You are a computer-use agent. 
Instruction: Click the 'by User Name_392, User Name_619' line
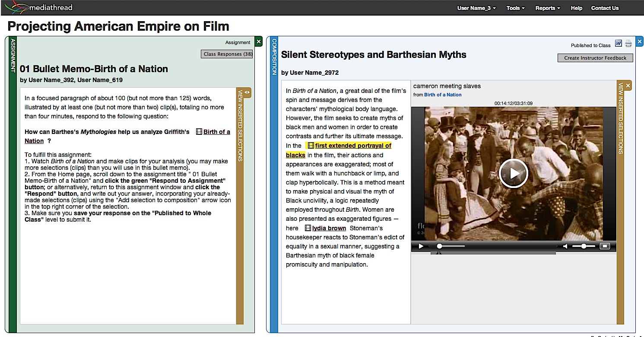[x=71, y=80]
